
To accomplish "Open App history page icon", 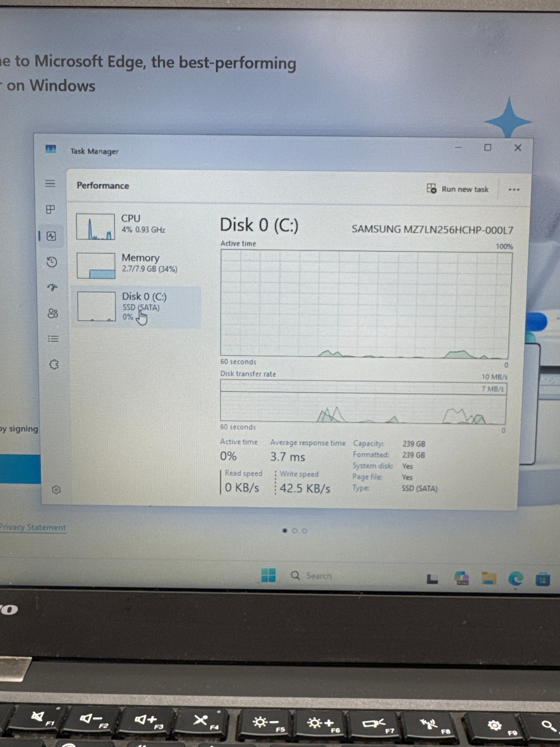I will (x=52, y=262).
